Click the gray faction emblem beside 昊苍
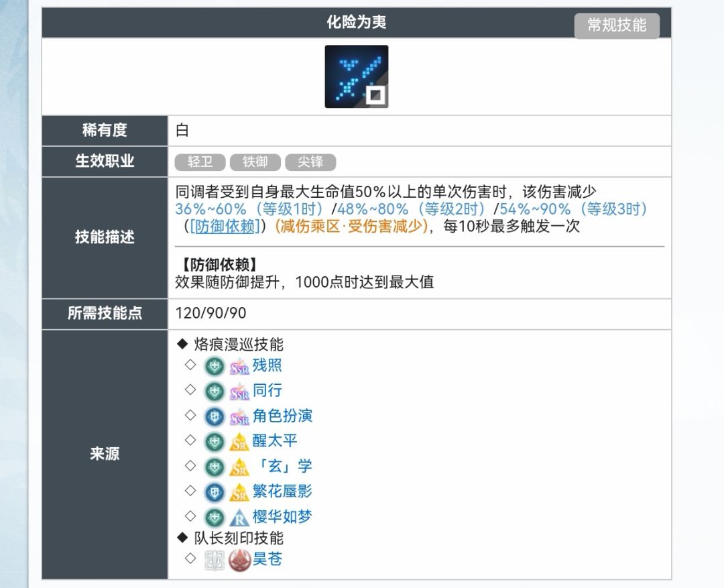The height and width of the screenshot is (588, 724). pyautogui.click(x=215, y=561)
